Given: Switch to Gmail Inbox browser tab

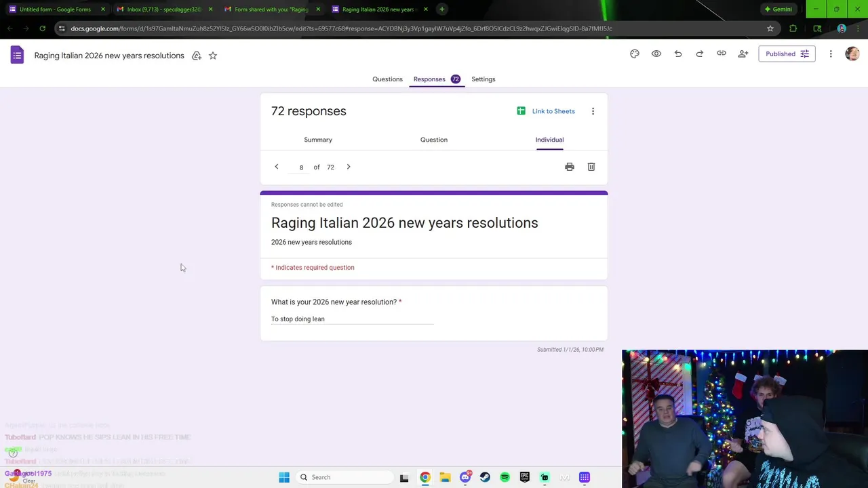Looking at the screenshot, I should 163,9.
